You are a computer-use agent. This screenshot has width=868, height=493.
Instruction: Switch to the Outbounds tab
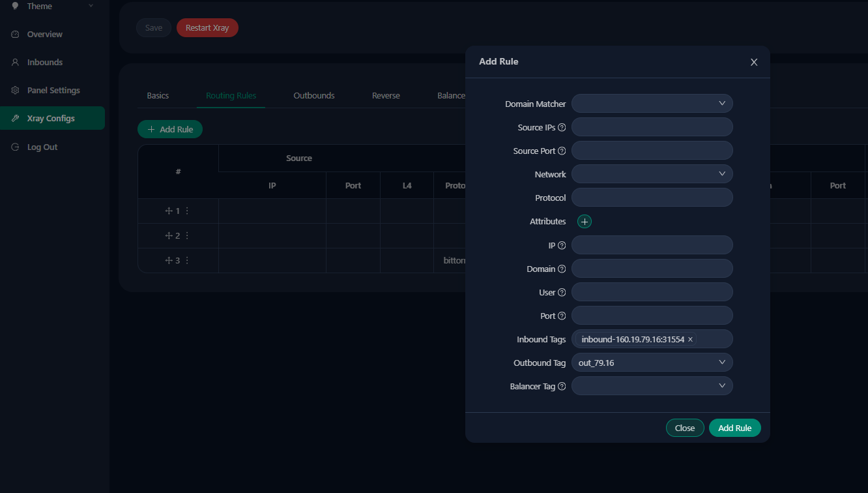(313, 96)
